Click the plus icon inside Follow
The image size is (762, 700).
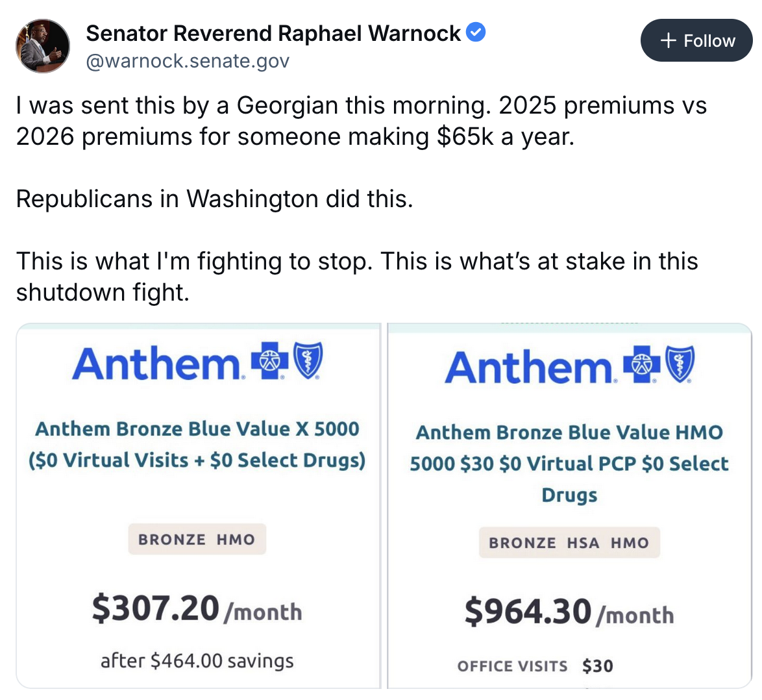[668, 41]
